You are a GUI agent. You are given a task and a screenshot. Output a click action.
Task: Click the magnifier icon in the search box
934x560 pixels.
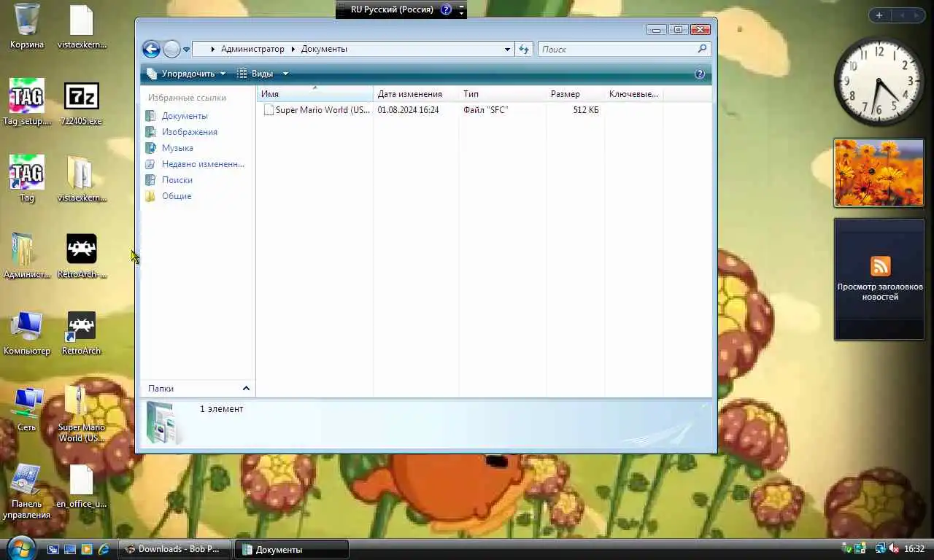[702, 49]
